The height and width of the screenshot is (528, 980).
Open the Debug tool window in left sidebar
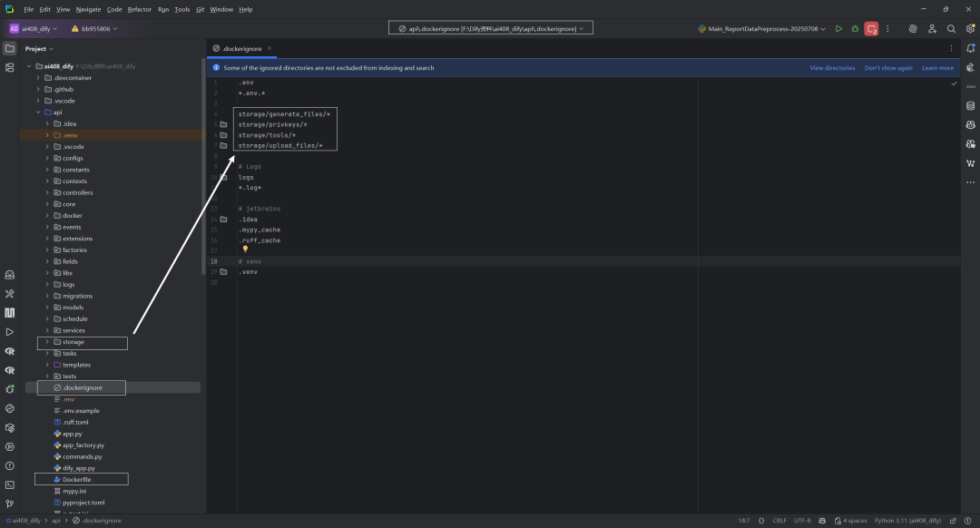9,389
